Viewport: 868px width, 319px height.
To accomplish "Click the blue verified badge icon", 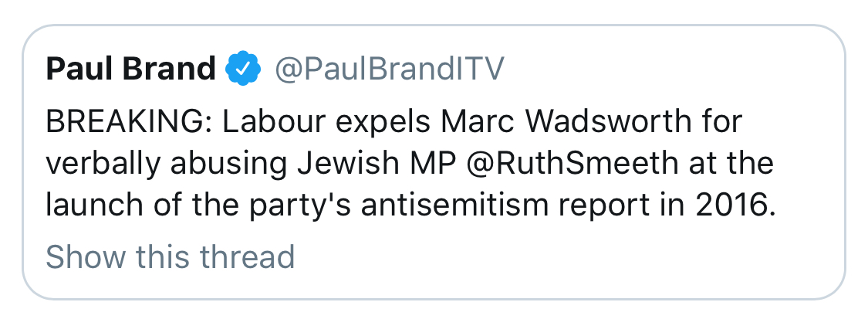I will click(241, 70).
